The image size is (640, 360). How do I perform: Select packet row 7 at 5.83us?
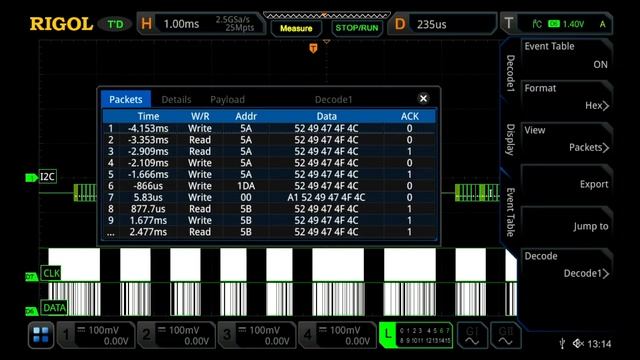click(x=269, y=197)
